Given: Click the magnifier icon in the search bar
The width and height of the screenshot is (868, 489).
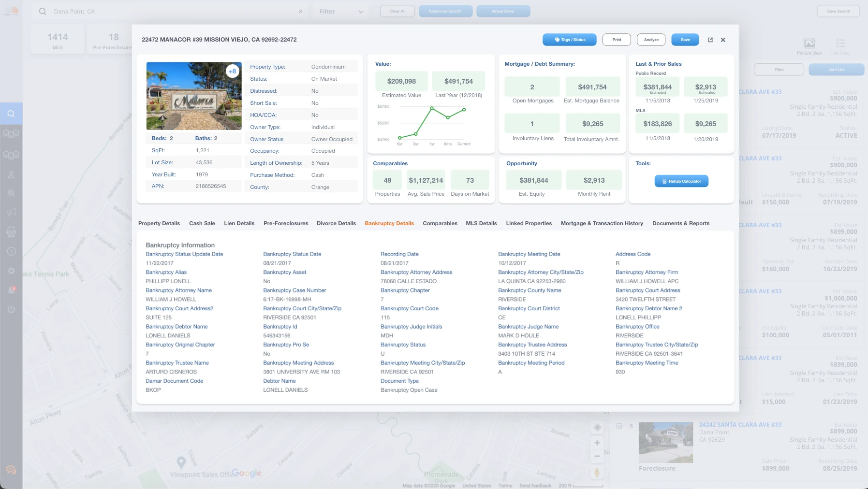Looking at the screenshot, I should pos(43,11).
